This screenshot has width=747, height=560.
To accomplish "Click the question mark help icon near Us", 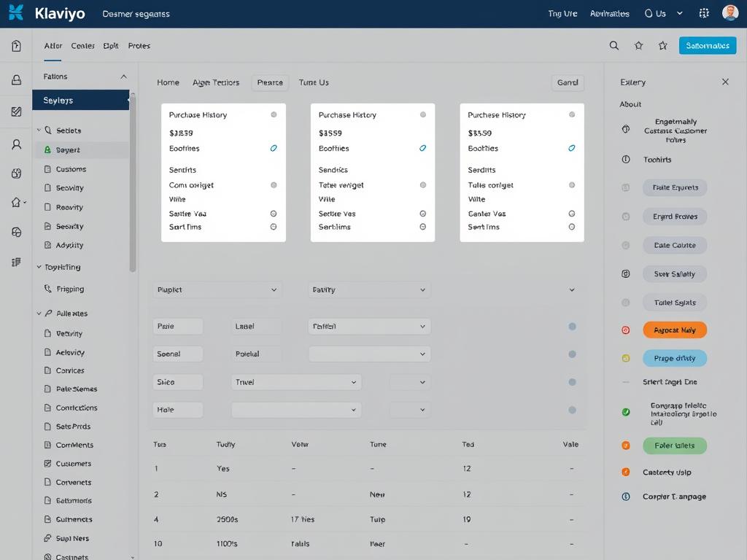I will click(649, 13).
